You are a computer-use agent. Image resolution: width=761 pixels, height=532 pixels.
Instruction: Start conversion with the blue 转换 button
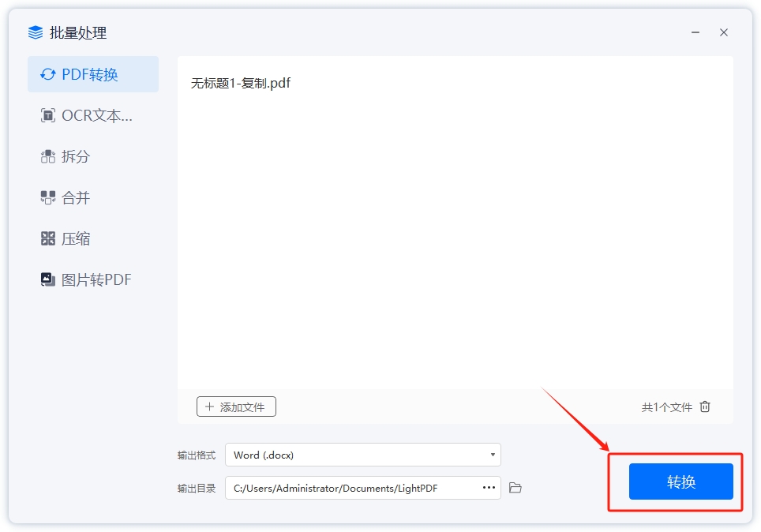tap(680, 481)
